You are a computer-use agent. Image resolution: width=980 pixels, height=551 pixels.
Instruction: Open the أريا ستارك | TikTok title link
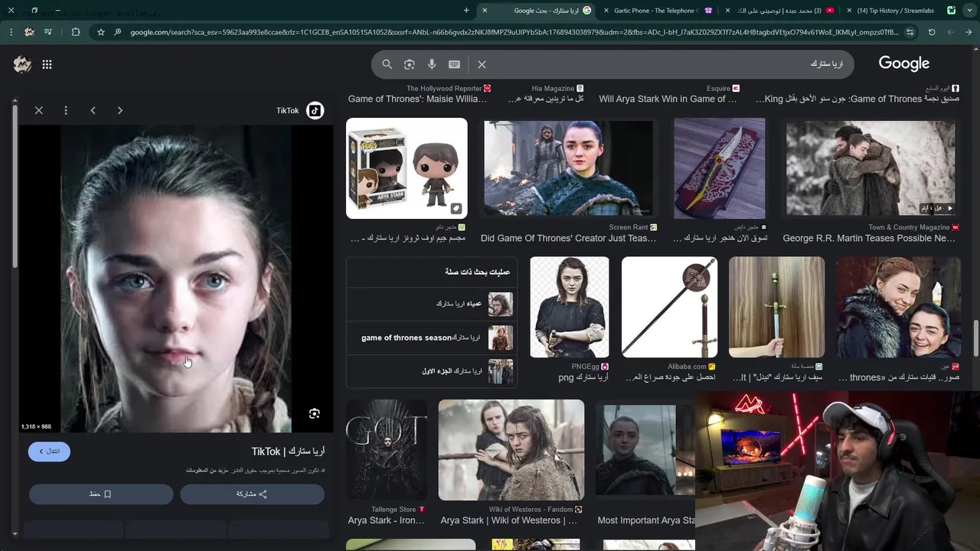click(x=288, y=452)
